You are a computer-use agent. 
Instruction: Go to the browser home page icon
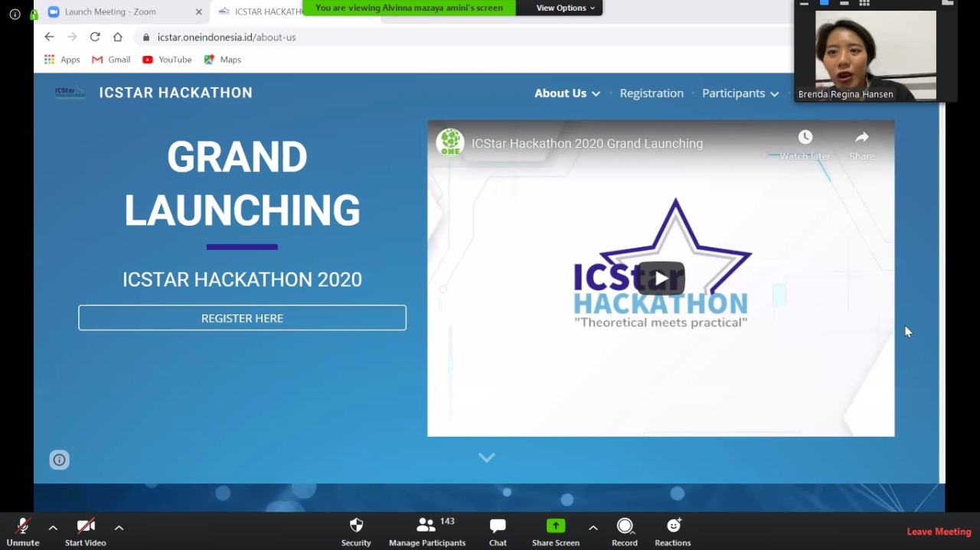coord(117,37)
